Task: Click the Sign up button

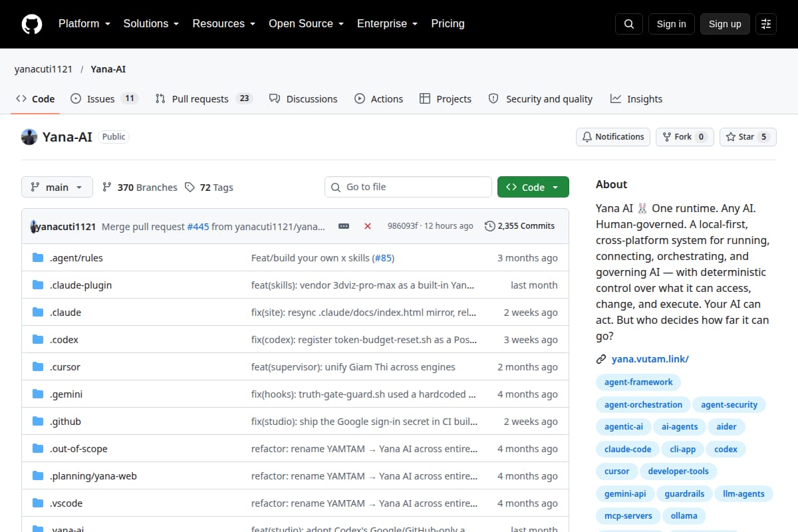Action: coord(725,24)
